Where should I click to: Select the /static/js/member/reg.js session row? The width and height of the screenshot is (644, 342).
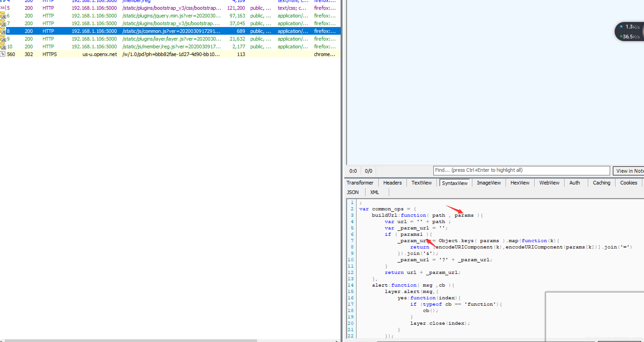coord(171,47)
